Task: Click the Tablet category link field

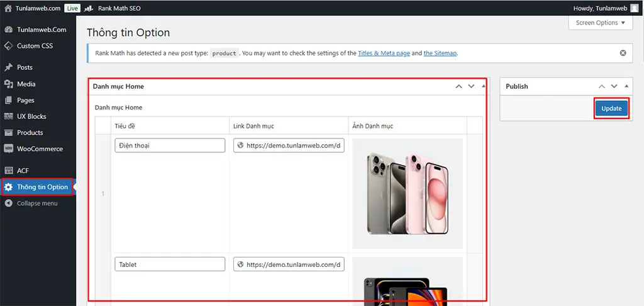Action: pyautogui.click(x=289, y=264)
